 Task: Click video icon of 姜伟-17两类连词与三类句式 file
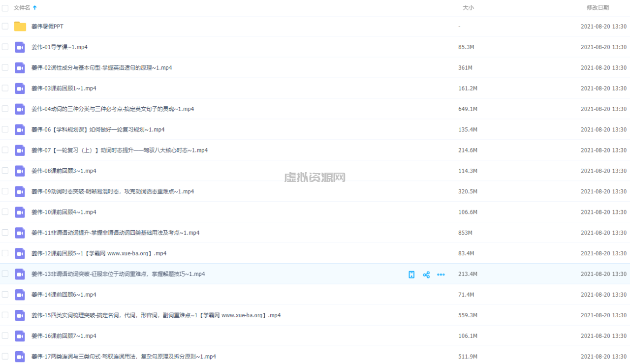click(x=20, y=357)
